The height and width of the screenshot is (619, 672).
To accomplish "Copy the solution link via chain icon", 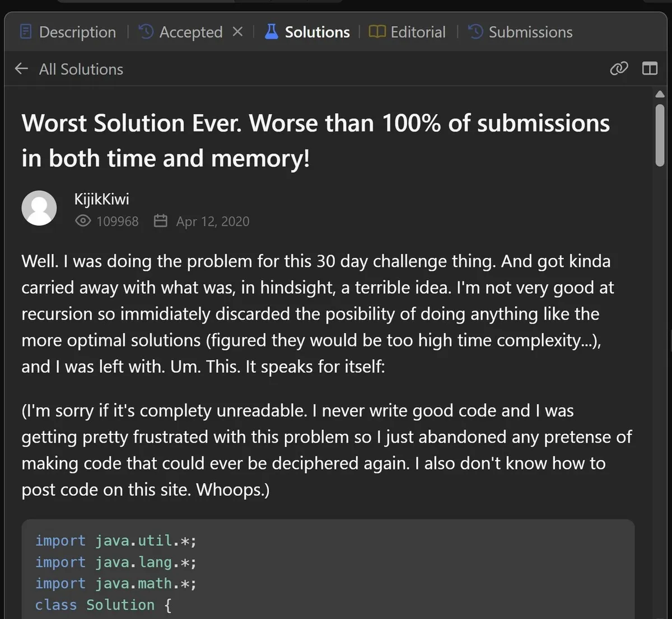I will point(619,69).
